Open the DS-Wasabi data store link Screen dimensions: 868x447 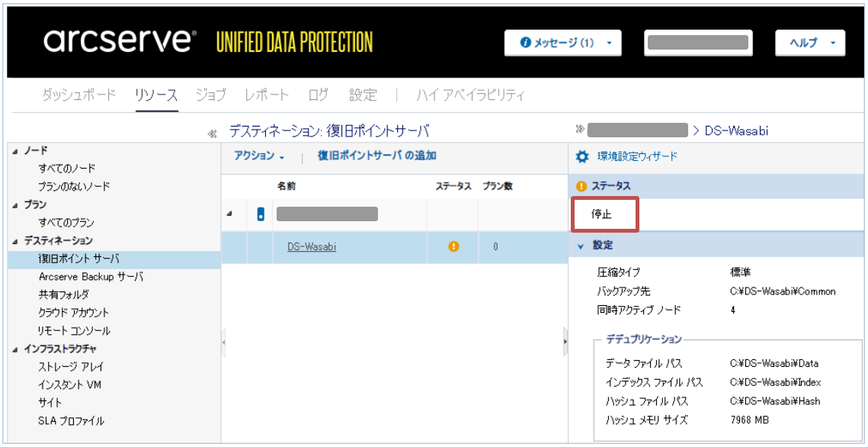[x=312, y=246]
